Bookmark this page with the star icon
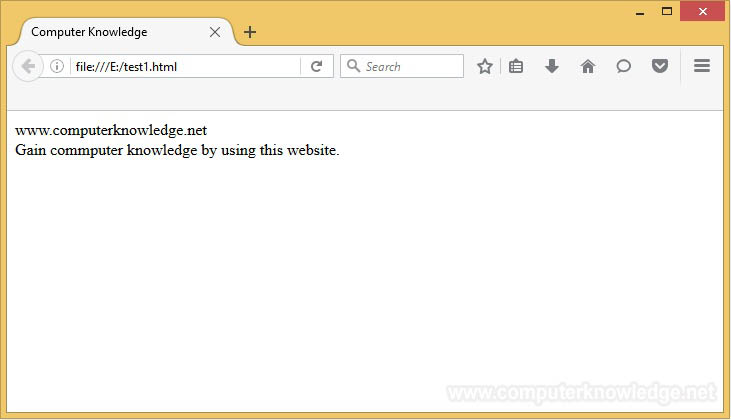Image resolution: width=731 pixels, height=420 pixels. coord(485,66)
